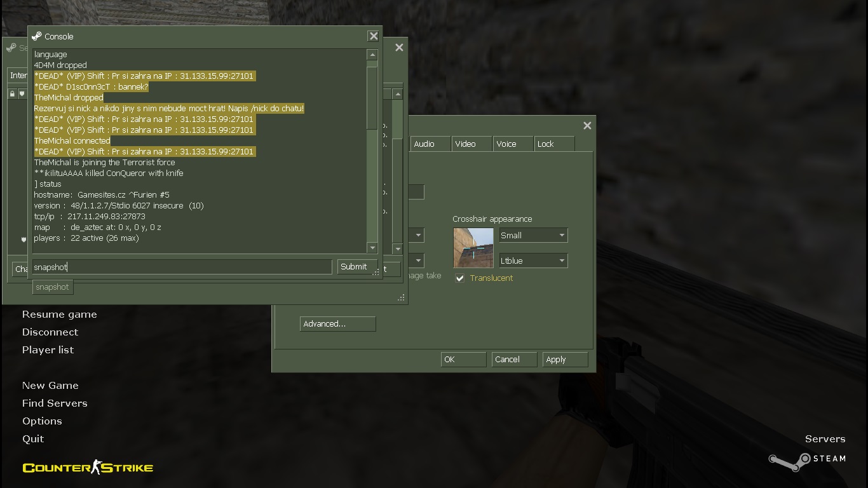Select the Voice tab
The image size is (868, 488).
[x=506, y=144]
